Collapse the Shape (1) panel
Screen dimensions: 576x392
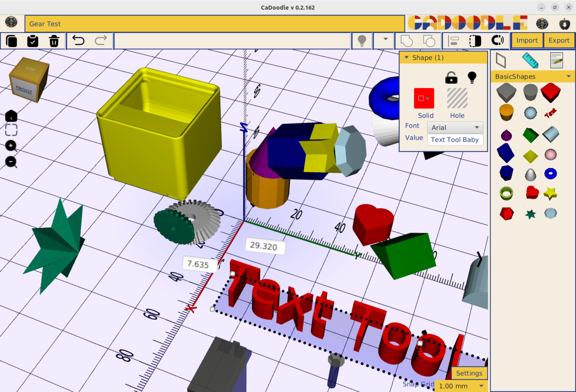pos(406,58)
